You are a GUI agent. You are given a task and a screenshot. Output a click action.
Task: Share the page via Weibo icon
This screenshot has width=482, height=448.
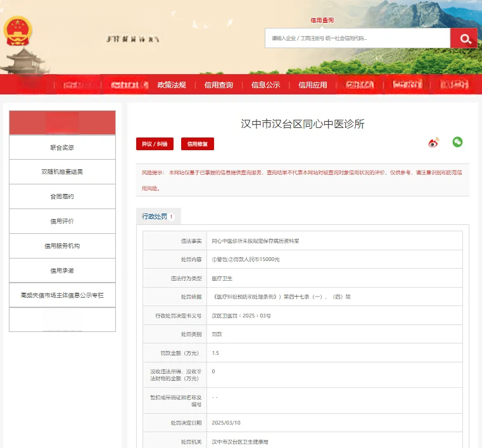(433, 143)
